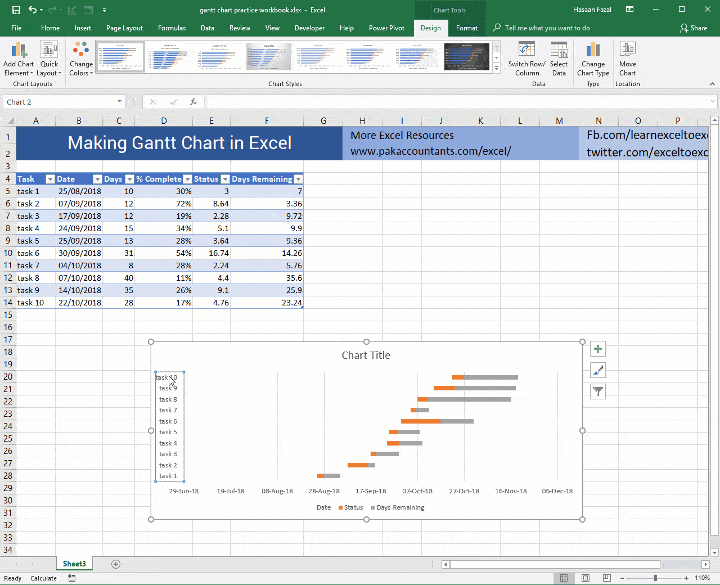Switch to Page Break Preview icon
This screenshot has width=720, height=585.
pos(607,578)
